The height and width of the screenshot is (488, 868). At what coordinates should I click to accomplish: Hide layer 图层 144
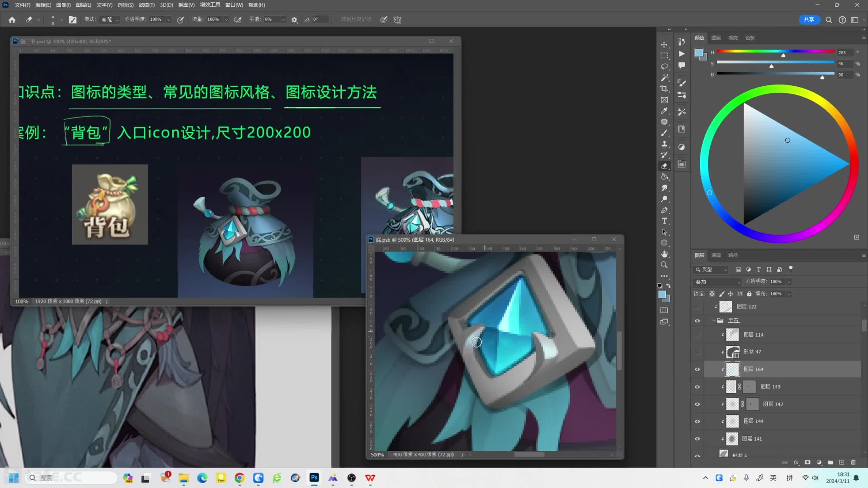pyautogui.click(x=697, y=421)
